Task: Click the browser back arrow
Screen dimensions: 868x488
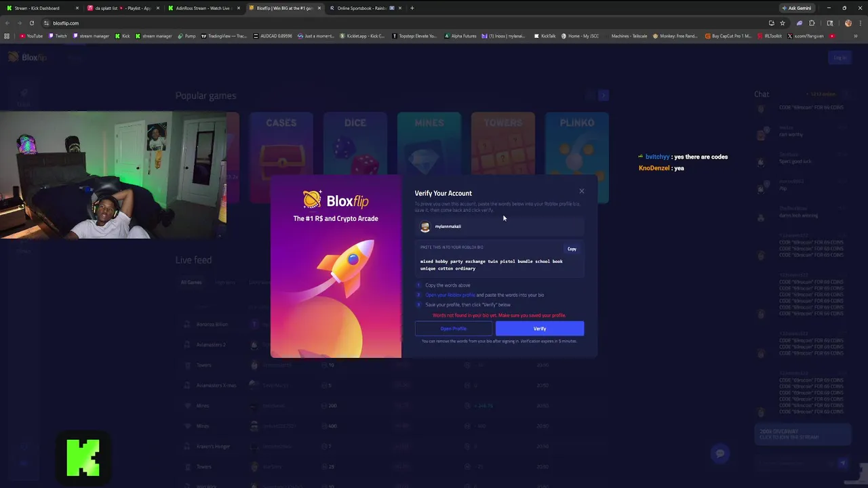Action: 7,23
